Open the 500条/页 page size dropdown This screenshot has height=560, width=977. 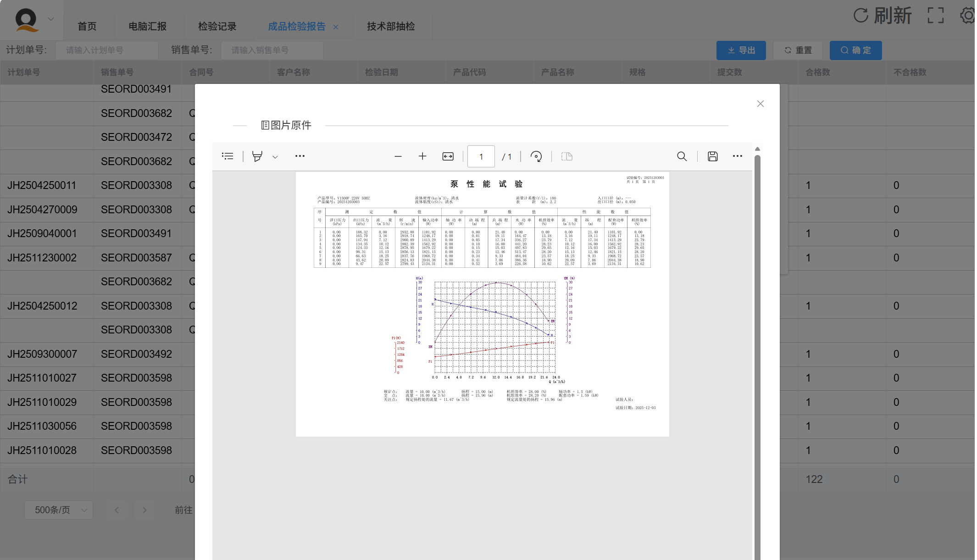[x=59, y=510]
